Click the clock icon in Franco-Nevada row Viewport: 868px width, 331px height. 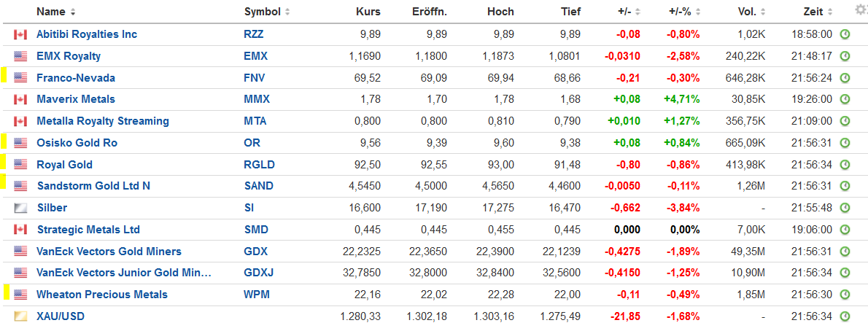pyautogui.click(x=845, y=78)
